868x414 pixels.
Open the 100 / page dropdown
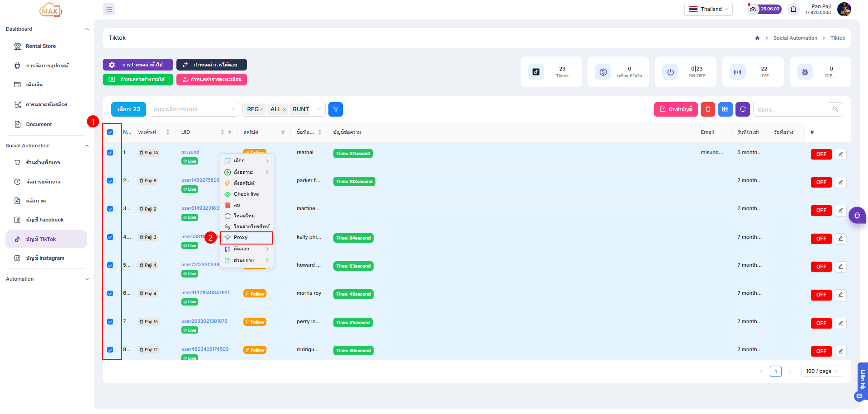click(x=821, y=372)
